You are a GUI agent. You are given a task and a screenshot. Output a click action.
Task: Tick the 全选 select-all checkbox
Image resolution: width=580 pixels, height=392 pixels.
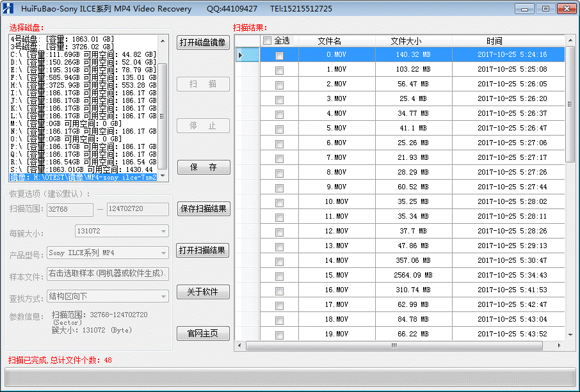[267, 41]
